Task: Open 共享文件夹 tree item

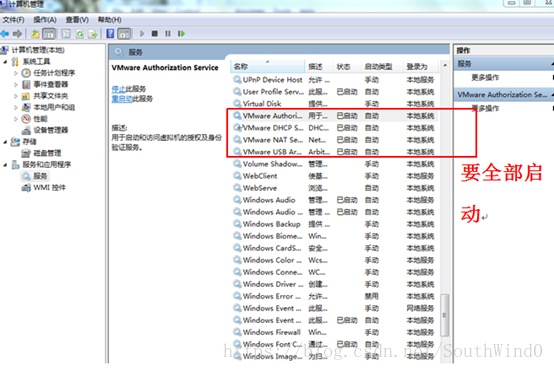Action: coord(51,96)
